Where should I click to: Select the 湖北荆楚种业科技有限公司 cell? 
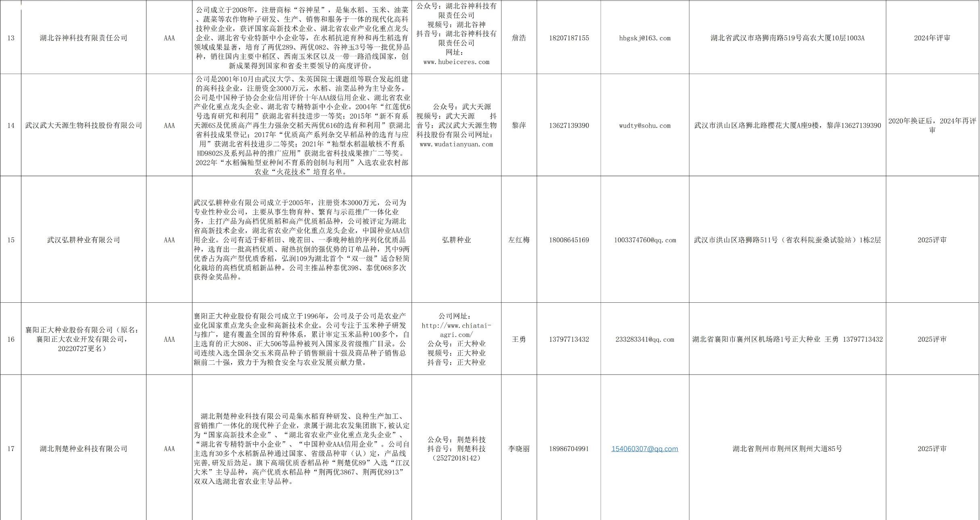point(84,449)
